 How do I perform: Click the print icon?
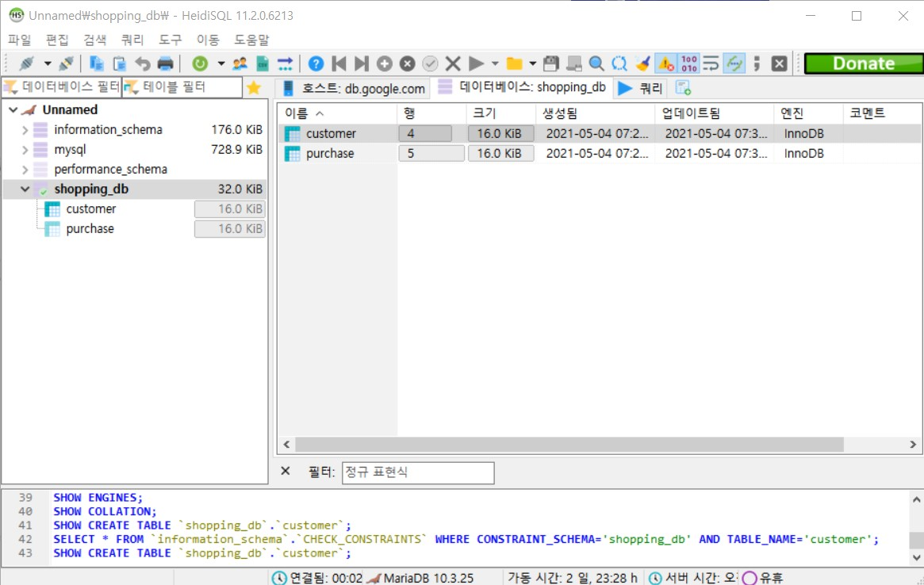point(166,63)
